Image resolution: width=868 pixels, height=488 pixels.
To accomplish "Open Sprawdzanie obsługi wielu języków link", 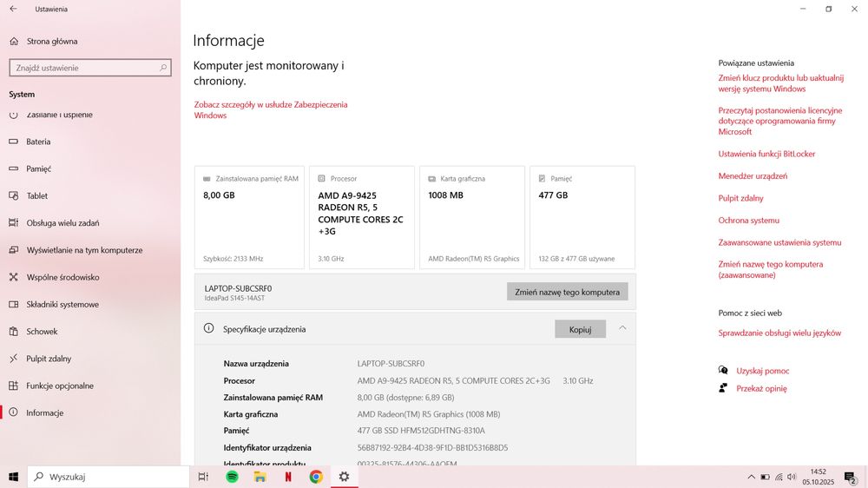I will [x=779, y=333].
